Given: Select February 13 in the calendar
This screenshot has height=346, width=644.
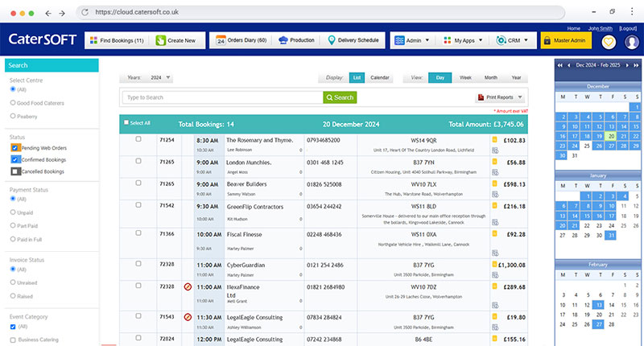Looking at the screenshot, I should tap(599, 304).
